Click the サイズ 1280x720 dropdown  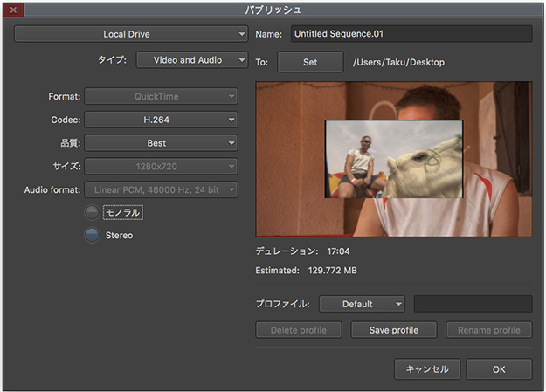[x=161, y=166]
